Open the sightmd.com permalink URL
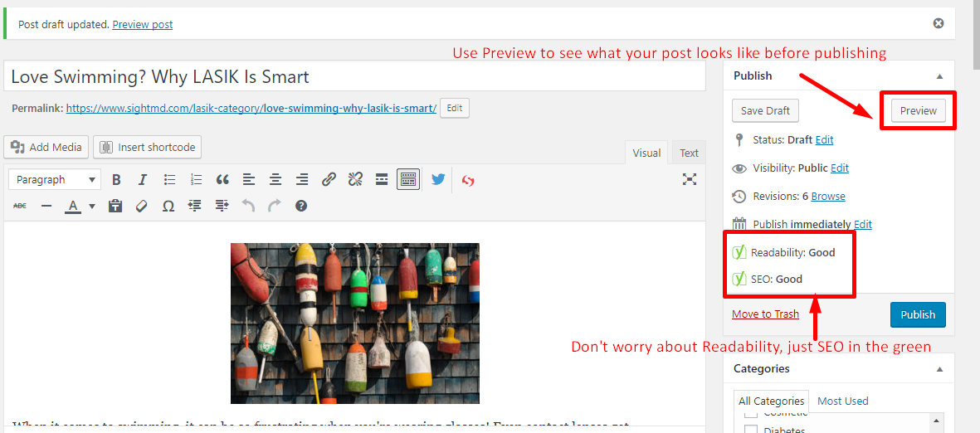The height and width of the screenshot is (433, 980). pos(251,108)
